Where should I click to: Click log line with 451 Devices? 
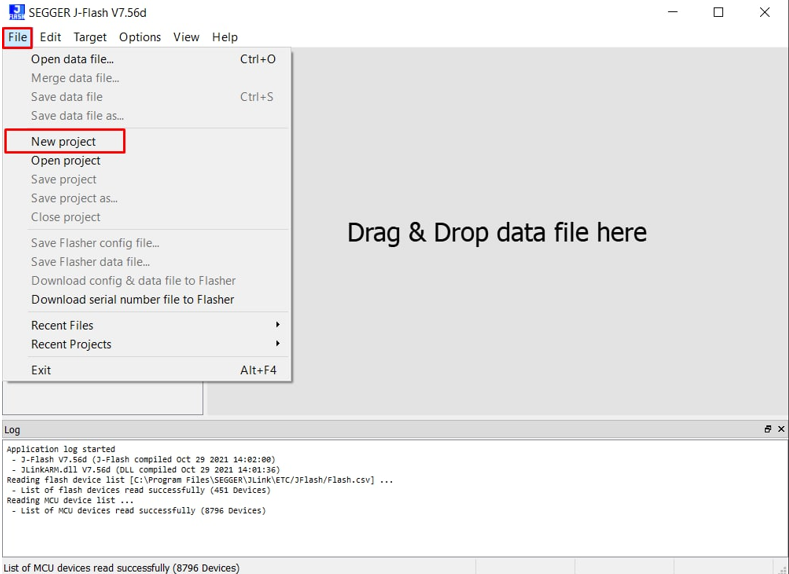click(141, 490)
